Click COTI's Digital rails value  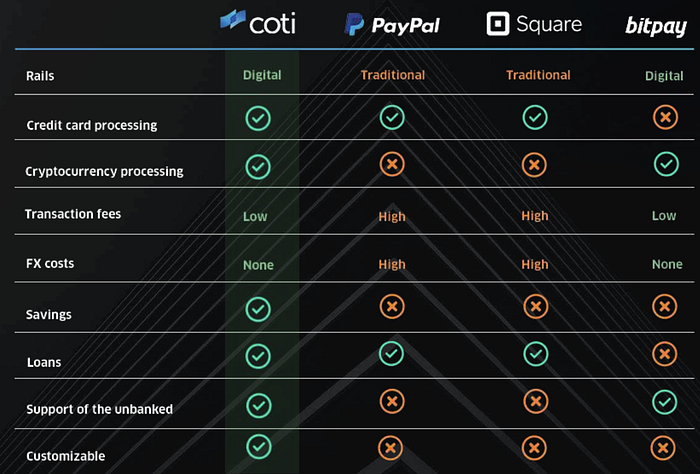262,75
